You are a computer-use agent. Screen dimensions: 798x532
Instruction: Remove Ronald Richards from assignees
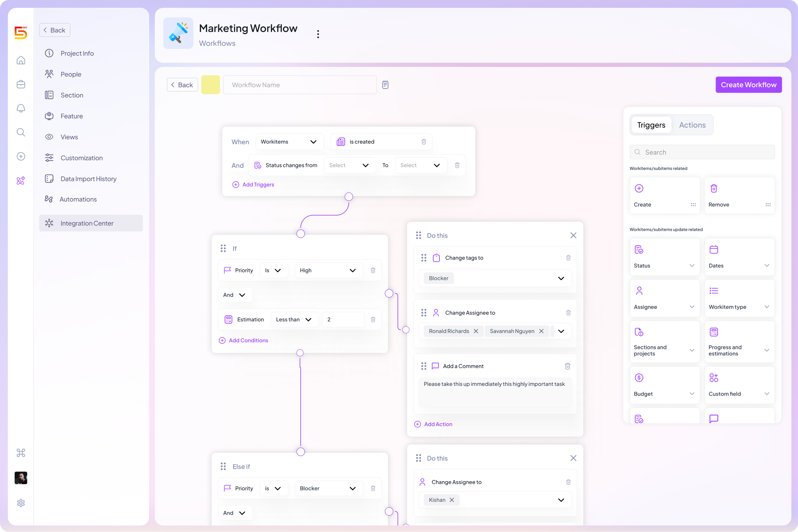476,331
